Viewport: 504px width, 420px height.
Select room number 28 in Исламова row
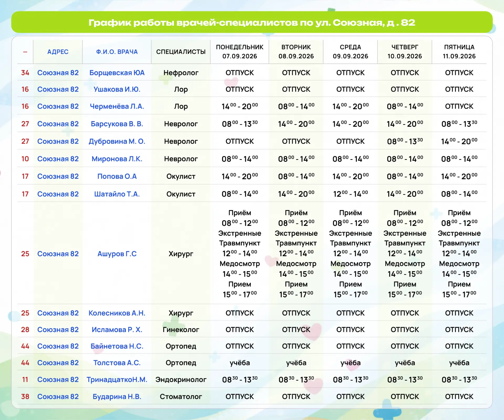pos(25,329)
